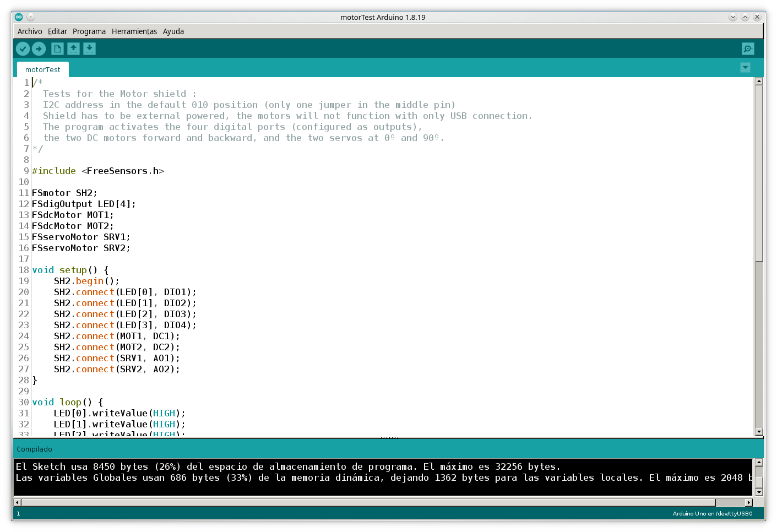Click 'Arduino Uno en /dev/ttyUSB0' status text
The width and height of the screenshot is (777, 532).
pyautogui.click(x=713, y=513)
